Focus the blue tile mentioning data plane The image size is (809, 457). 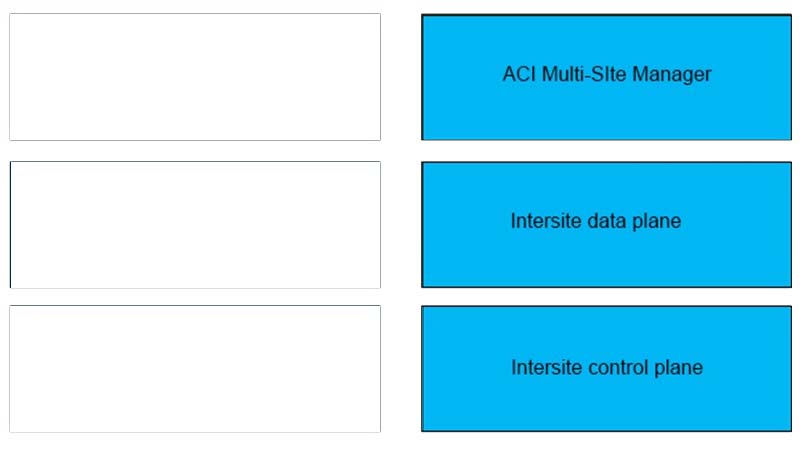pyautogui.click(x=606, y=224)
